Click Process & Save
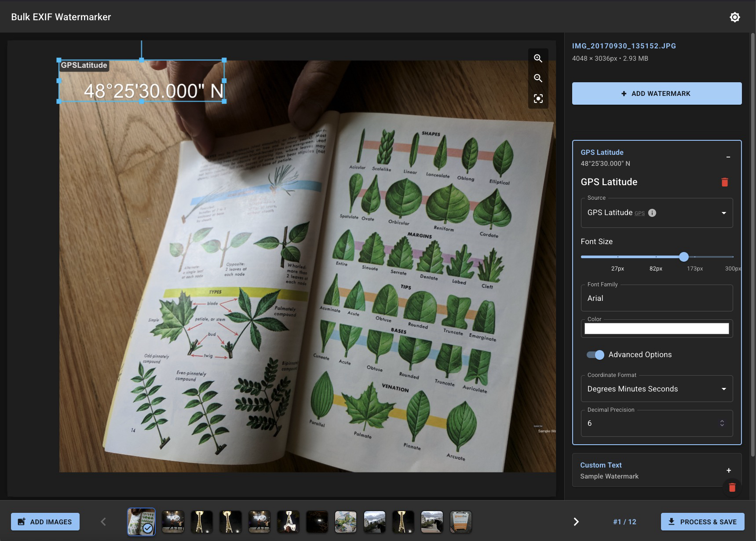756x541 pixels. 702,522
